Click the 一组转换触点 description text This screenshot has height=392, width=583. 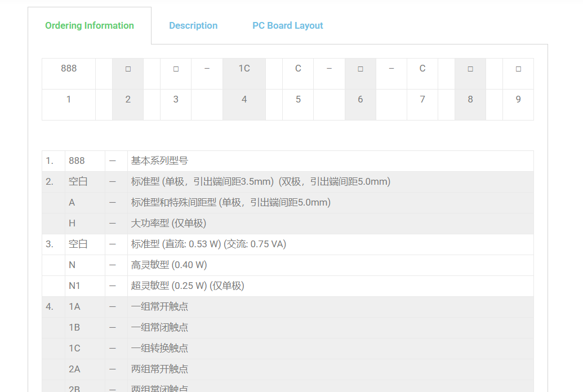(159, 349)
